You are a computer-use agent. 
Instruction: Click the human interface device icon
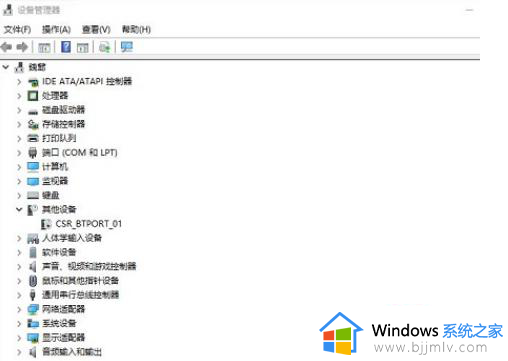click(x=33, y=238)
